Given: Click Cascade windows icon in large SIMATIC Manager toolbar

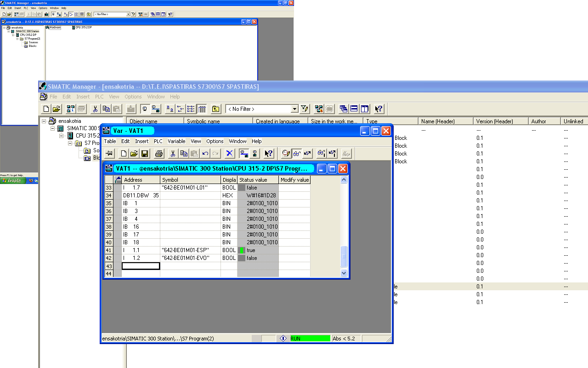Looking at the screenshot, I should 344,109.
